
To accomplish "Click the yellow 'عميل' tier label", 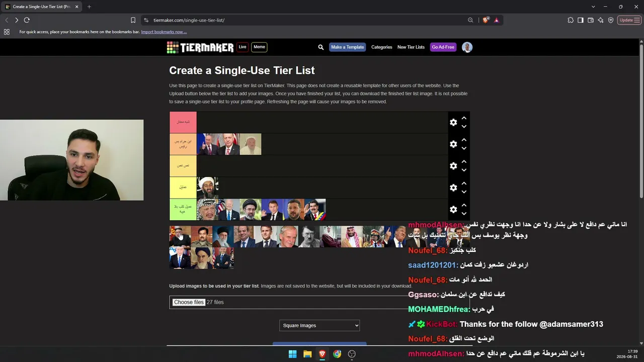I will (183, 187).
